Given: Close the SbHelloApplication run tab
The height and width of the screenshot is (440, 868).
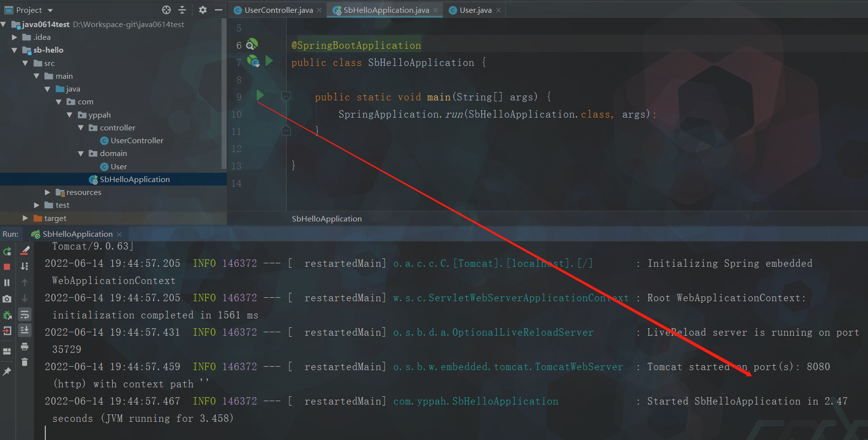Looking at the screenshot, I should [119, 234].
